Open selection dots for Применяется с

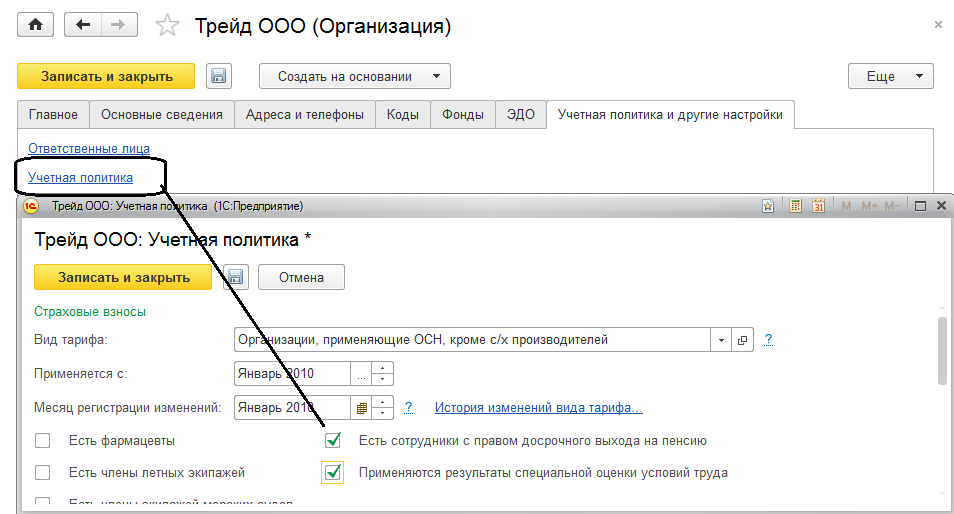361,374
